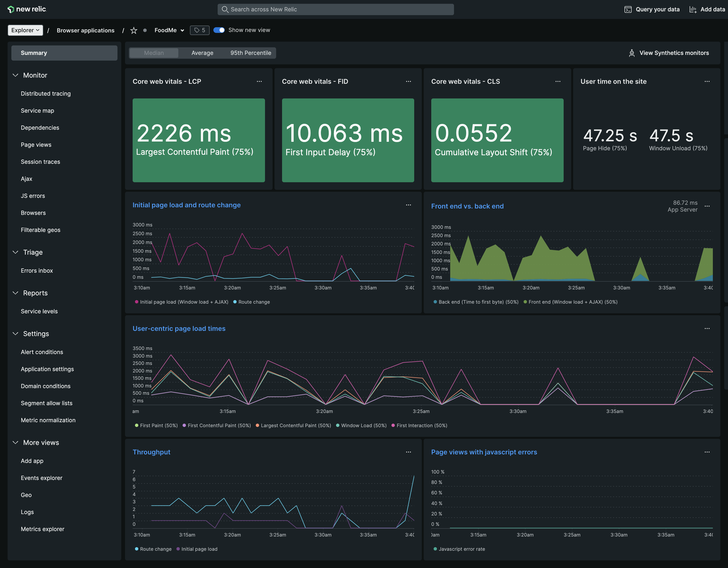Star FoodMe as a favorite
Image resolution: width=728 pixels, height=568 pixels.
pos(134,30)
